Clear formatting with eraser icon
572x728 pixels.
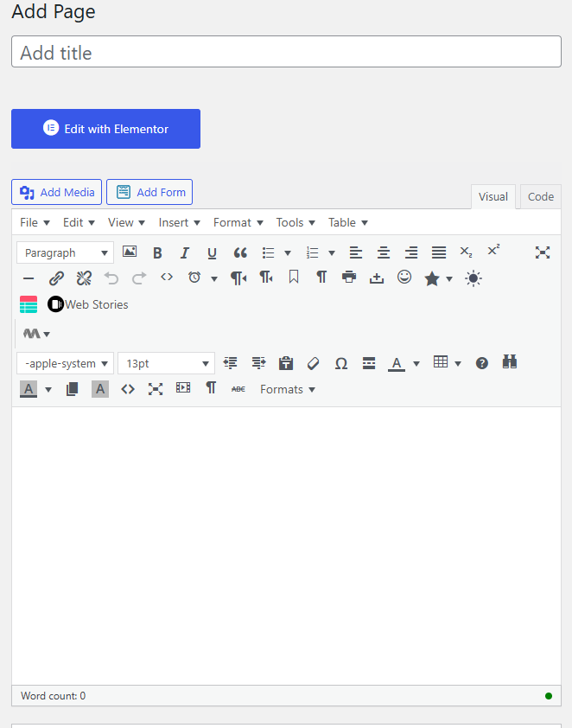pyautogui.click(x=313, y=363)
